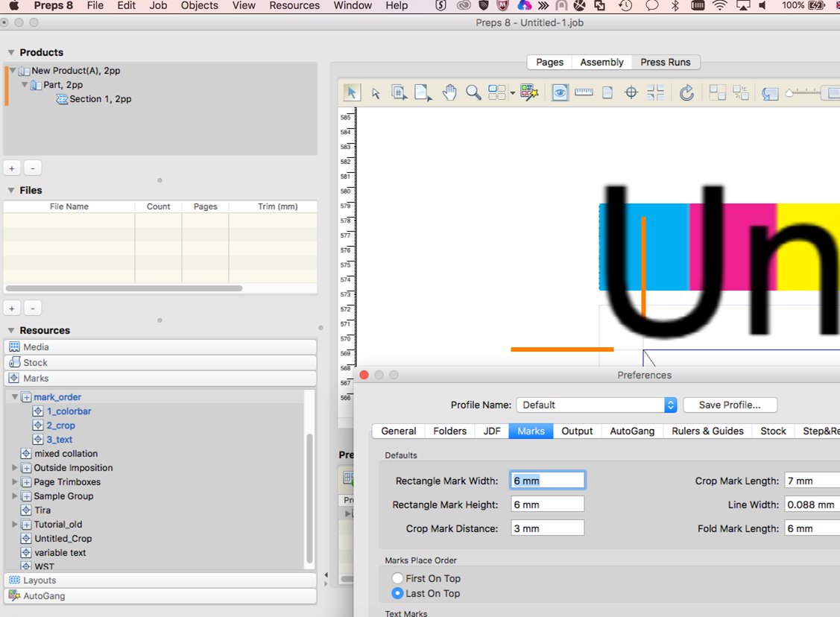Collapse the mark_order group
The image size is (840, 617).
[15, 397]
